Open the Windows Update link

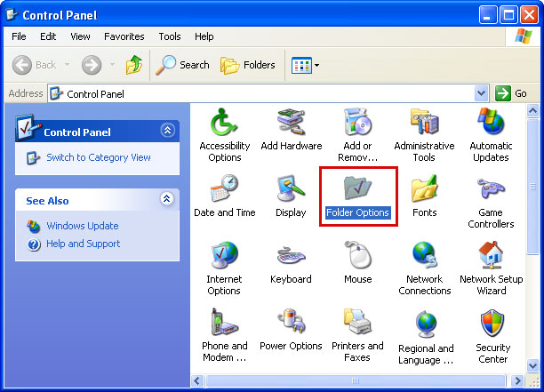83,226
